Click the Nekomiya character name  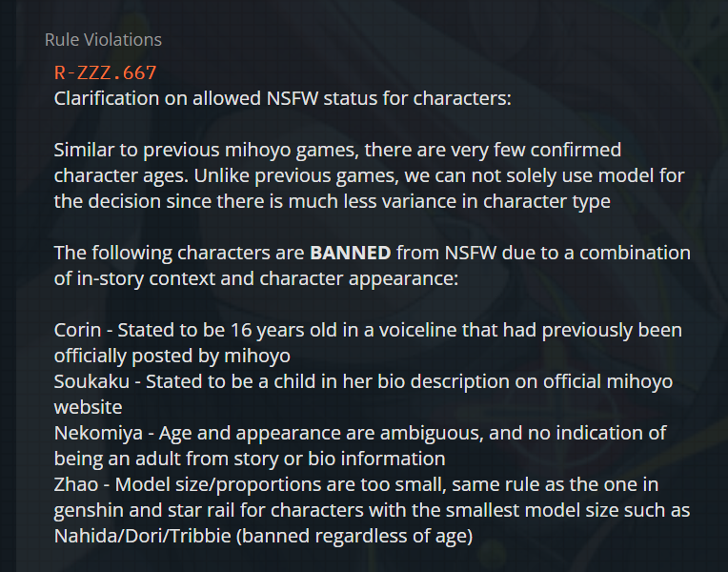pyautogui.click(x=98, y=433)
